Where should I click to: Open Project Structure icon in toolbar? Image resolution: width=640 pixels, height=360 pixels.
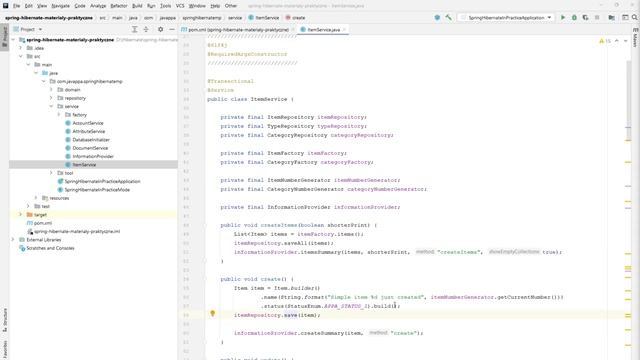click(611, 18)
